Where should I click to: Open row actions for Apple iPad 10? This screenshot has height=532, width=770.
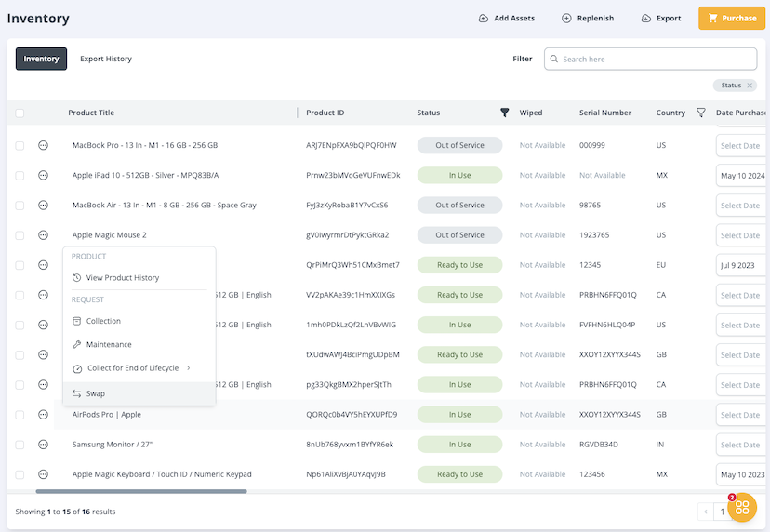click(x=43, y=175)
